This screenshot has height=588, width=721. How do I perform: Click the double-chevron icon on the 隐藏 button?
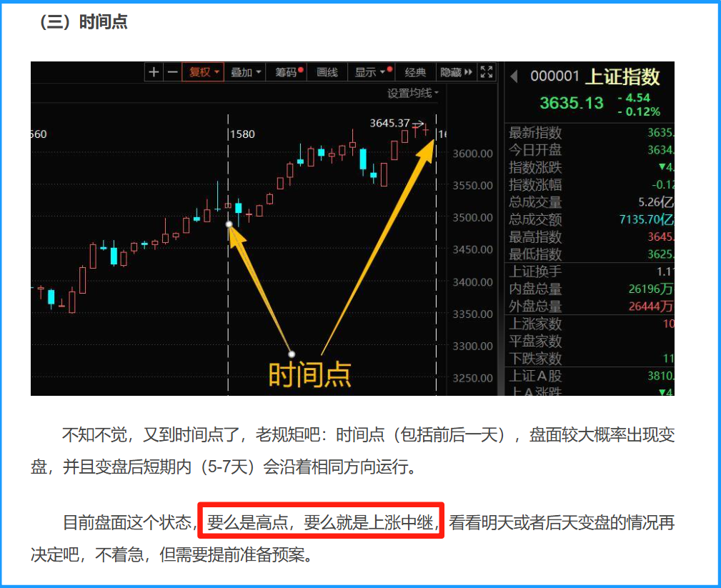(469, 72)
